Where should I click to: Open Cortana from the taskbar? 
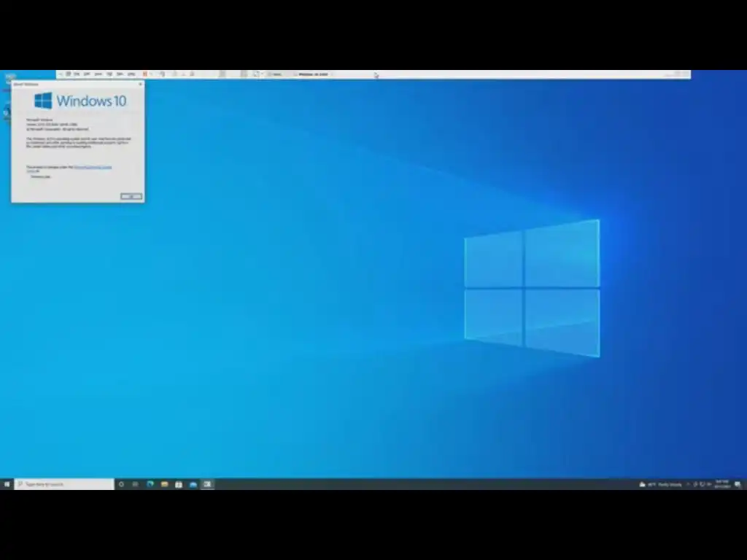click(x=121, y=484)
